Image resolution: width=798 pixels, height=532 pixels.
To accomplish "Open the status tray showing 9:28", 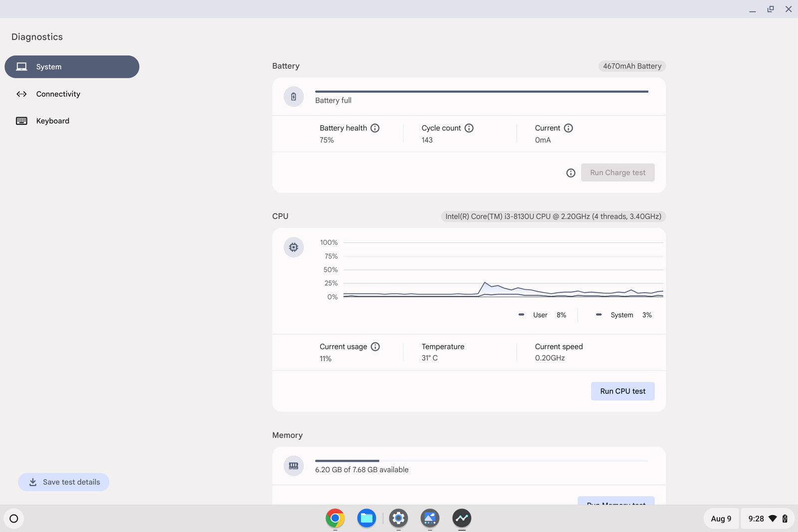I will tap(767, 519).
